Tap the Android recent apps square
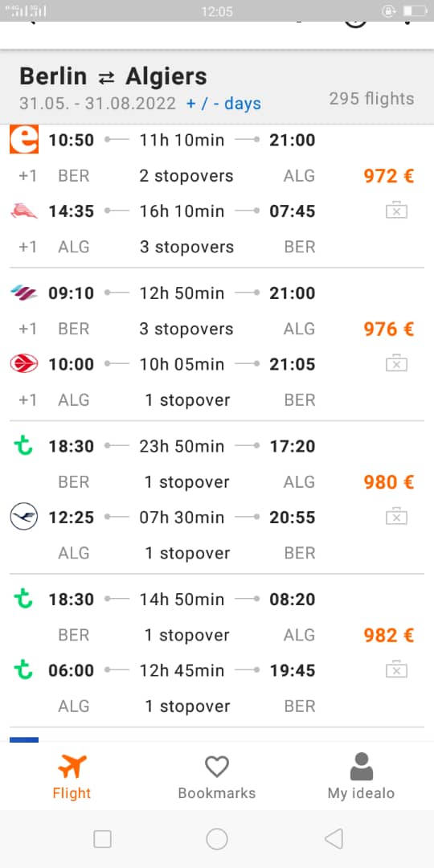434x868 pixels. [x=102, y=839]
